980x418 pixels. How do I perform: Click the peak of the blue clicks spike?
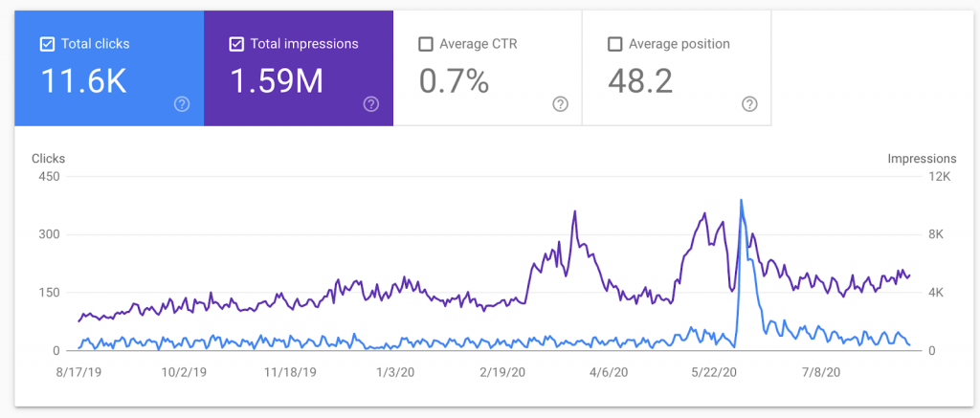click(x=742, y=200)
